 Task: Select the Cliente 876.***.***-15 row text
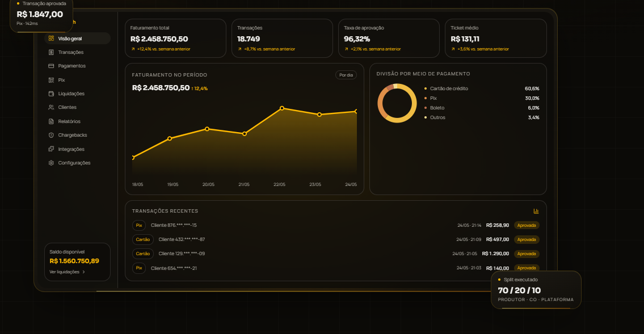pyautogui.click(x=174, y=225)
